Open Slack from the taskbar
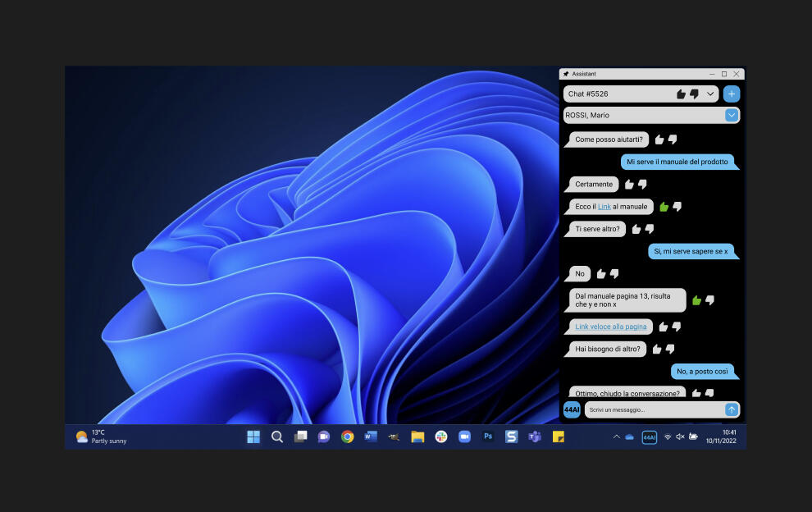The width and height of the screenshot is (812, 512). (x=441, y=437)
